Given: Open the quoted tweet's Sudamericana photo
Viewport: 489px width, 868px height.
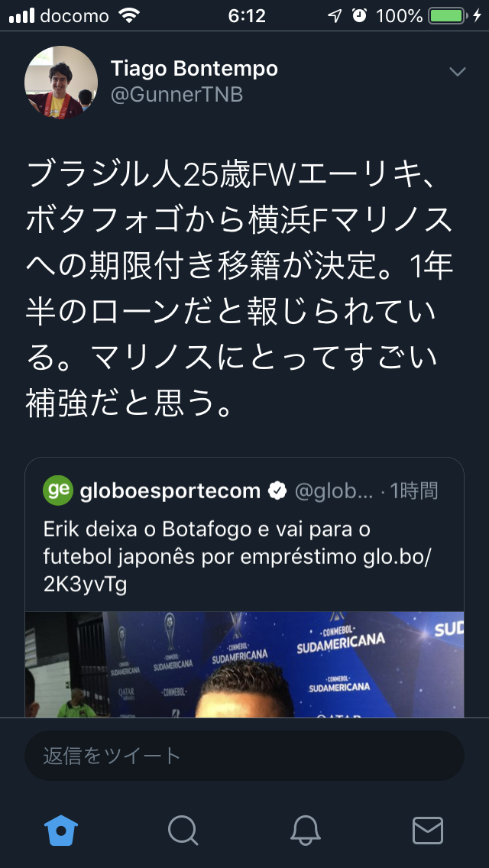Looking at the screenshot, I should pos(244,664).
